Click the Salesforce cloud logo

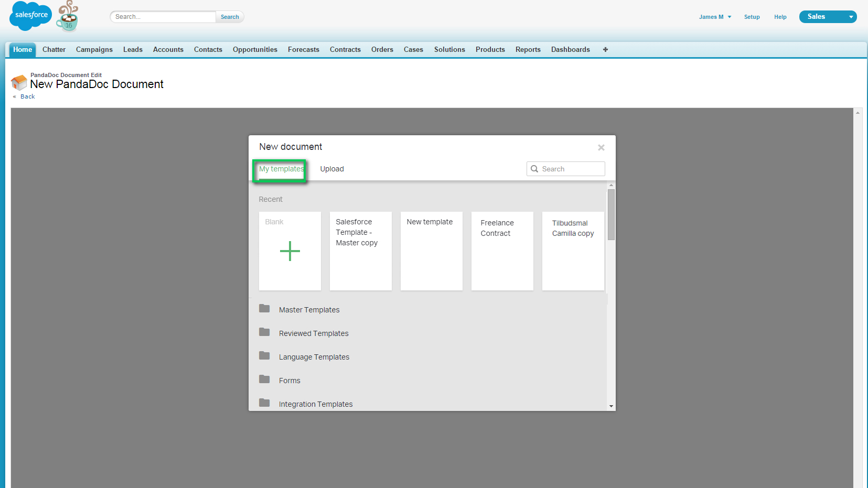(31, 16)
